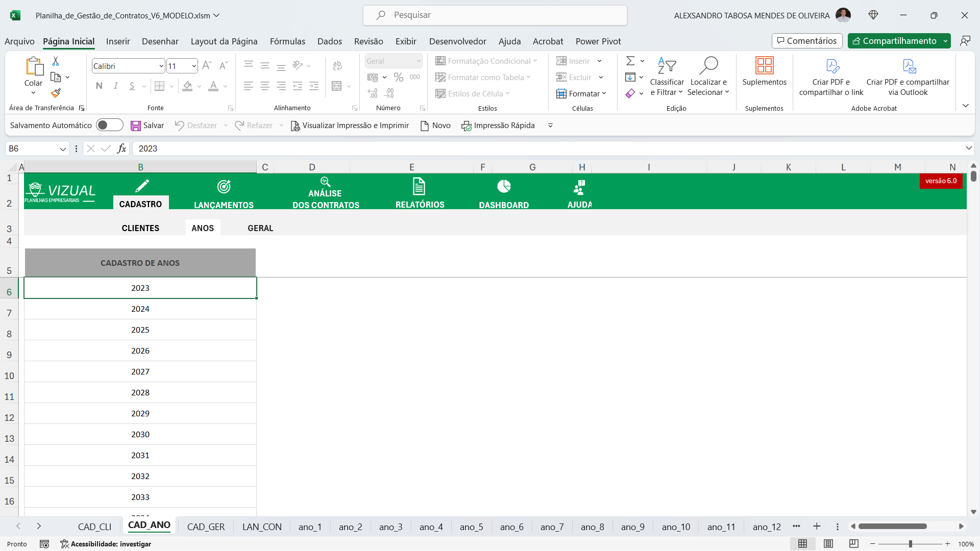Viewport: 980px width, 551px height.
Task: Toggle underline on selected cell
Action: [132, 86]
